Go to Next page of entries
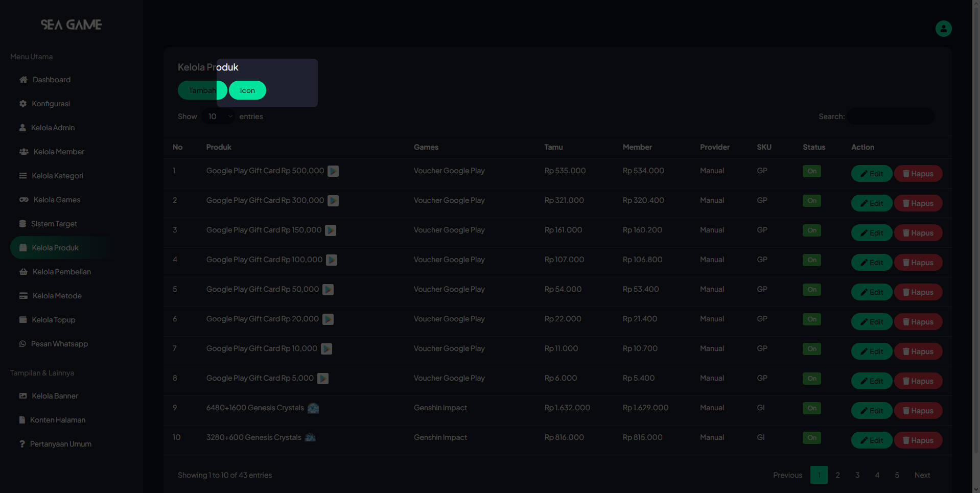 922,475
